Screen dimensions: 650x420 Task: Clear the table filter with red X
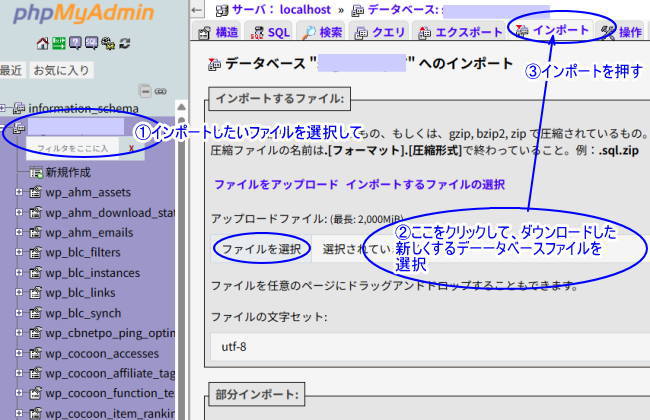pyautogui.click(x=131, y=148)
